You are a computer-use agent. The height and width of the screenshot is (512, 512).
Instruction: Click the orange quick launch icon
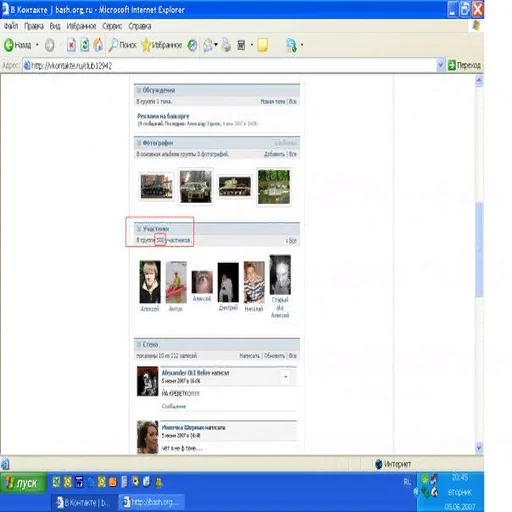pyautogui.click(x=113, y=482)
